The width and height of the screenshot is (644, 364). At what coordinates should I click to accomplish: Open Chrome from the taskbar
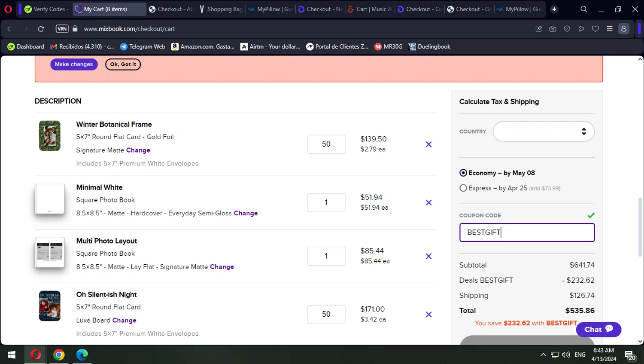(59, 355)
